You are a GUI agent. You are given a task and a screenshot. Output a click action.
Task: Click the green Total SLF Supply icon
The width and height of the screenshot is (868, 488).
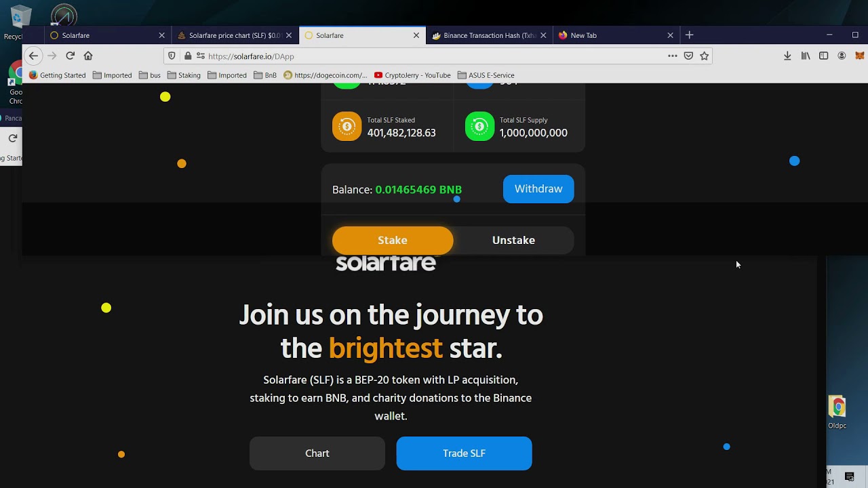[x=479, y=126]
